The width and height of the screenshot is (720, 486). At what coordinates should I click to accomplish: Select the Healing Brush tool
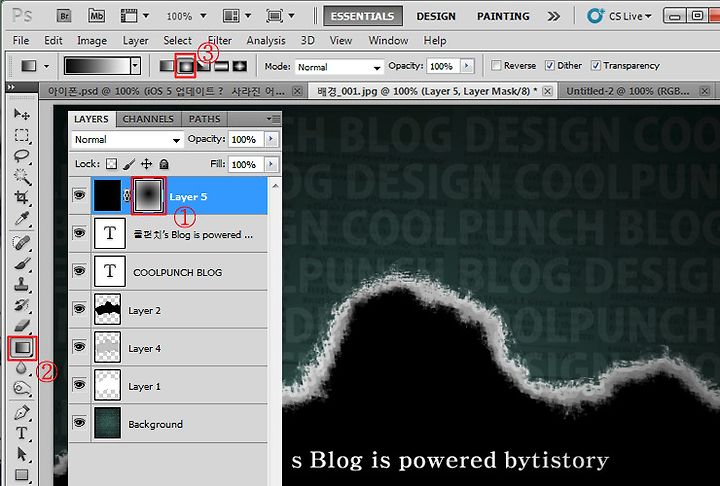(22, 243)
